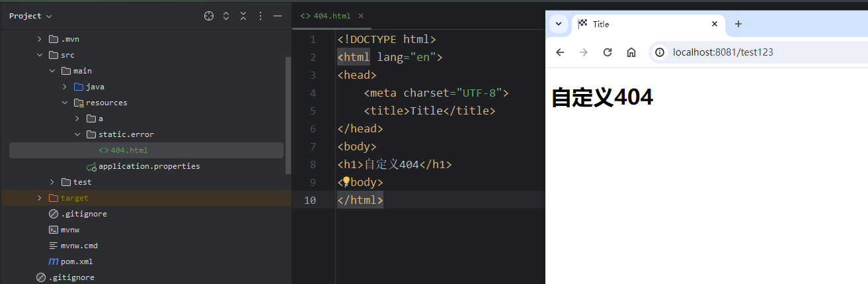Click the target folder icon
The height and width of the screenshot is (284, 868).
pos(54,198)
